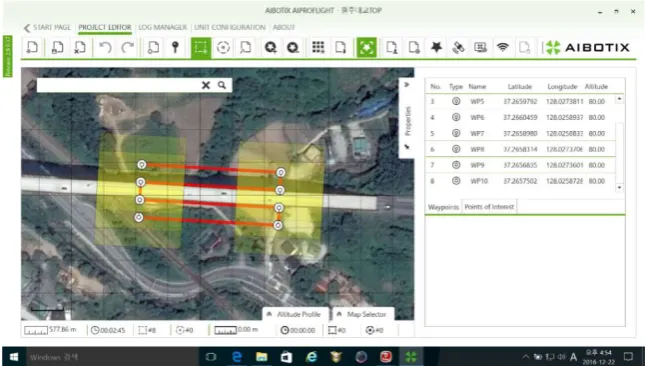Click the top-left waypoint marker on the map

pos(142,164)
